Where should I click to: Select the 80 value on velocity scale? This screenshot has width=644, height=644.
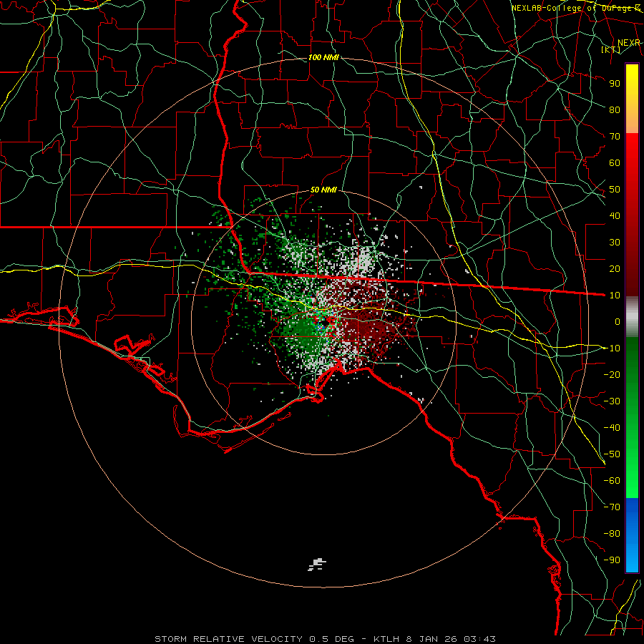coord(615,110)
